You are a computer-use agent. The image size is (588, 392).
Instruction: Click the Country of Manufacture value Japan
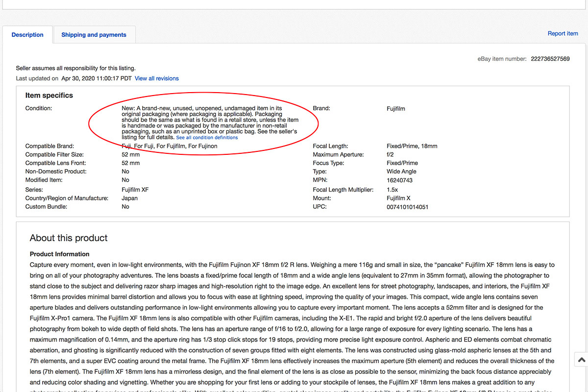(x=129, y=198)
